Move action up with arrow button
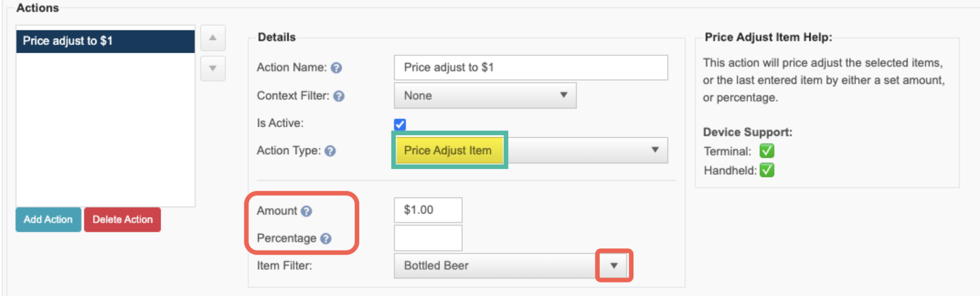This screenshot has height=296, width=980. (x=213, y=38)
